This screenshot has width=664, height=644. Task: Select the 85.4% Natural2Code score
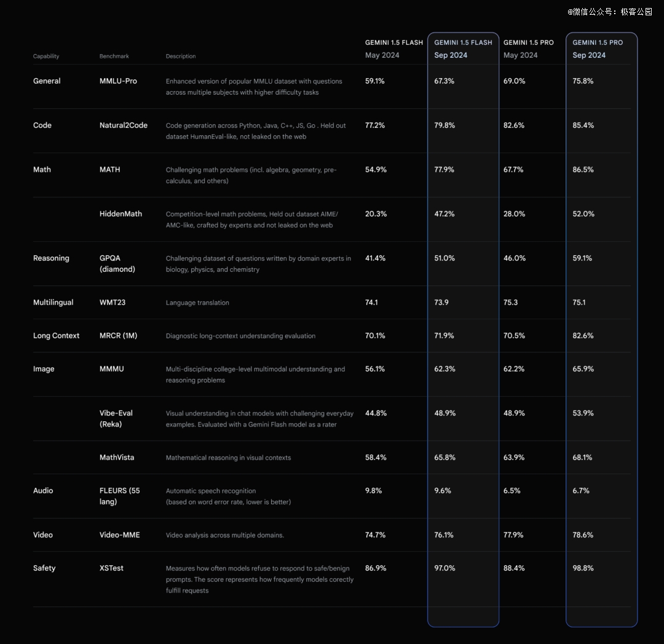(x=583, y=125)
